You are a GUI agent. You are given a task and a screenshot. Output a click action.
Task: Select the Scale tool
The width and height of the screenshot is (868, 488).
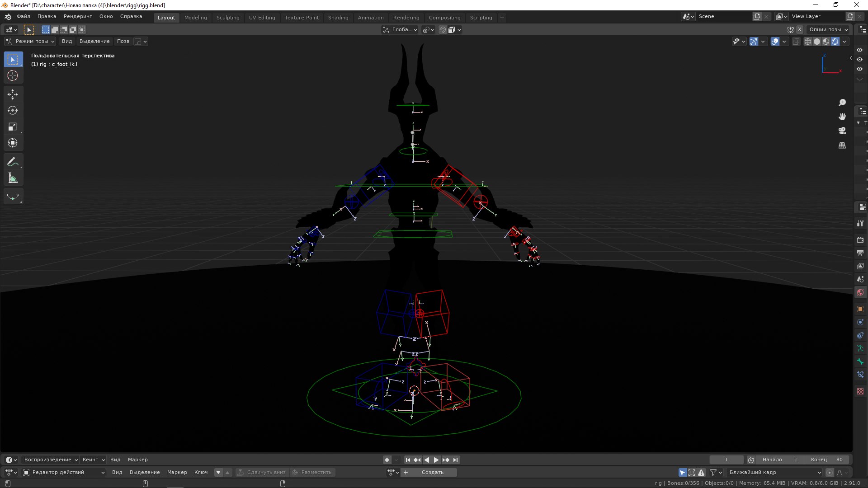coord(13,127)
